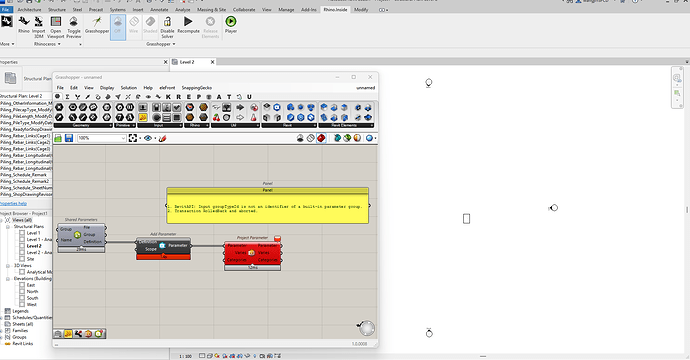Click the Import 3DM ribbon button
This screenshot has height=360, width=690.
click(x=39, y=27)
